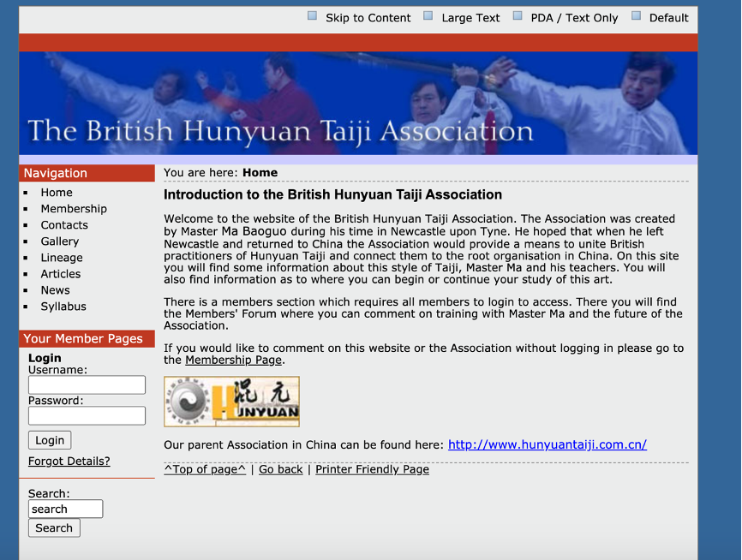Click the square icon beside Default
The height and width of the screenshot is (560, 742).
636,15
